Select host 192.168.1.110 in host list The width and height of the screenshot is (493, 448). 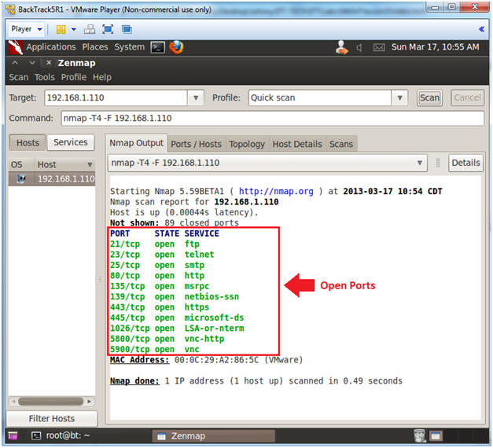[x=52, y=179]
